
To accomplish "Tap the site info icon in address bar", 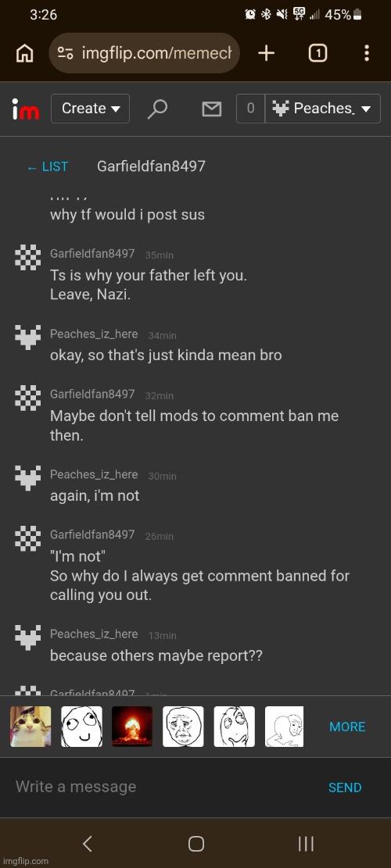I will (x=66, y=53).
